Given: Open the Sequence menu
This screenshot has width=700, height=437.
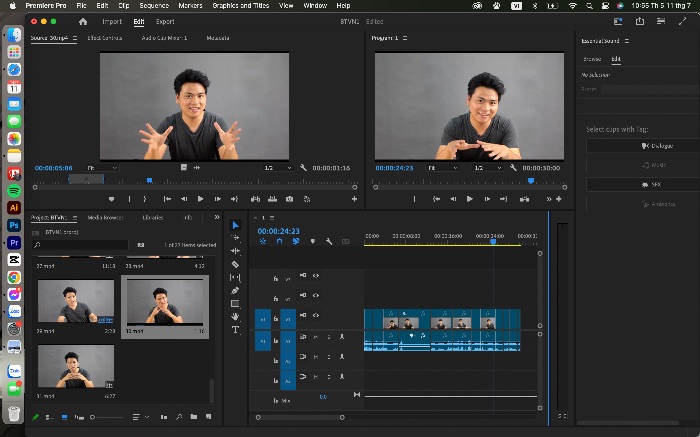Looking at the screenshot, I should [154, 6].
